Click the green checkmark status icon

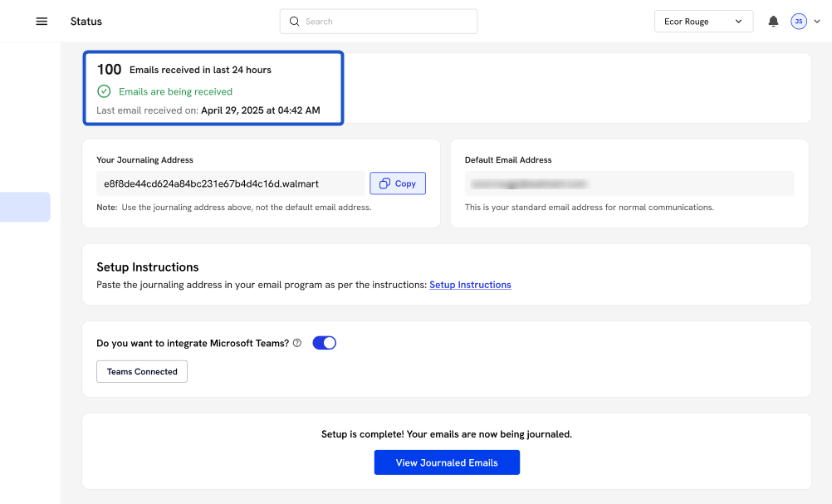tap(104, 91)
